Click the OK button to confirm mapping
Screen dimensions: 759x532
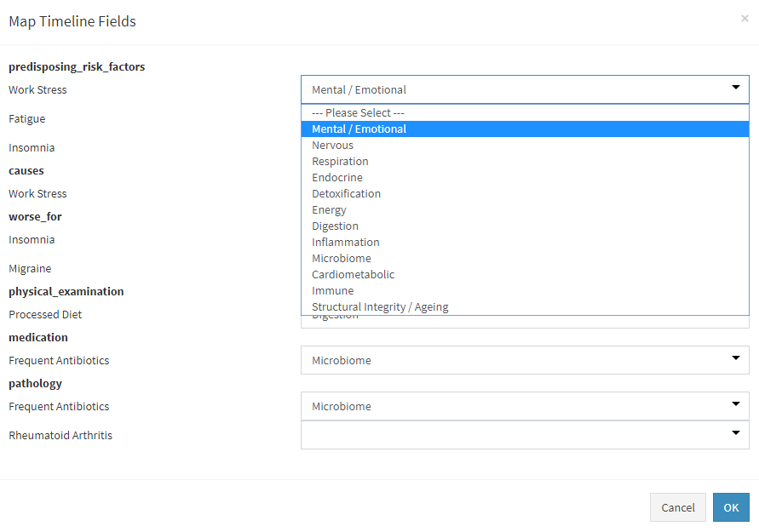[x=731, y=506]
